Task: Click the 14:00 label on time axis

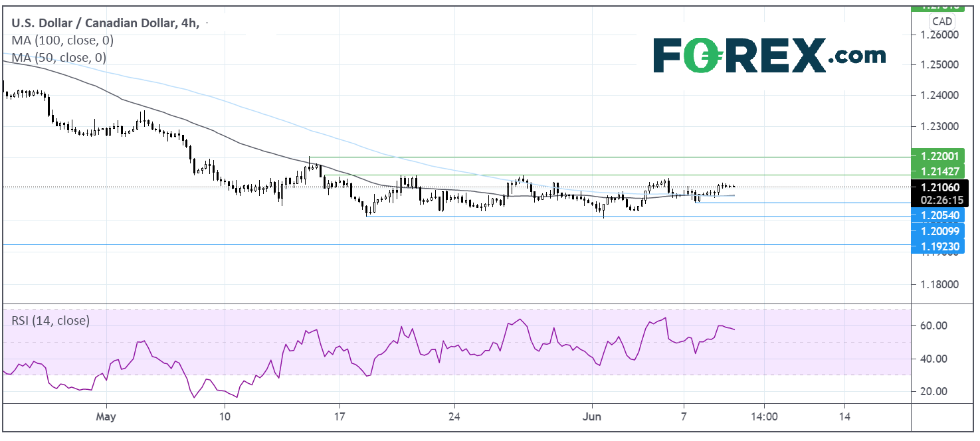Action: click(764, 418)
